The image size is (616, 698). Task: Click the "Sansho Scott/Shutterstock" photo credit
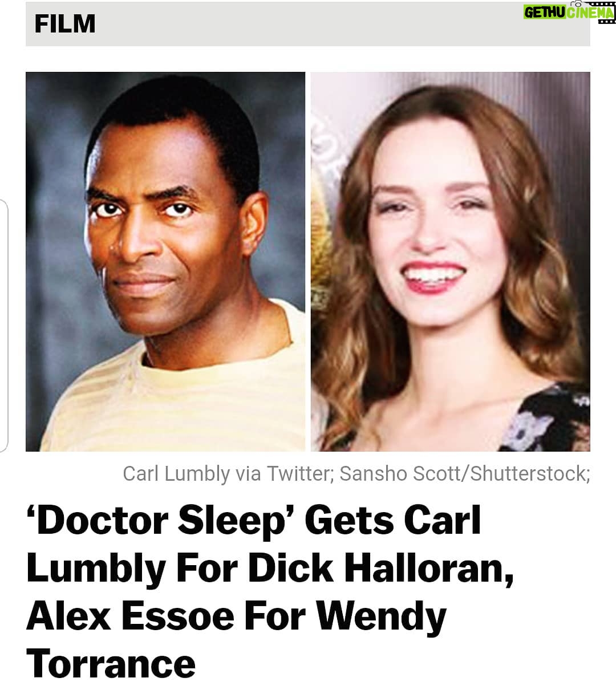463,474
